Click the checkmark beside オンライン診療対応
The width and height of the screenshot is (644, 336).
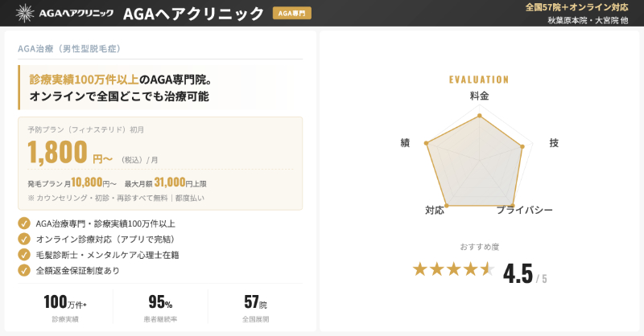(23, 239)
